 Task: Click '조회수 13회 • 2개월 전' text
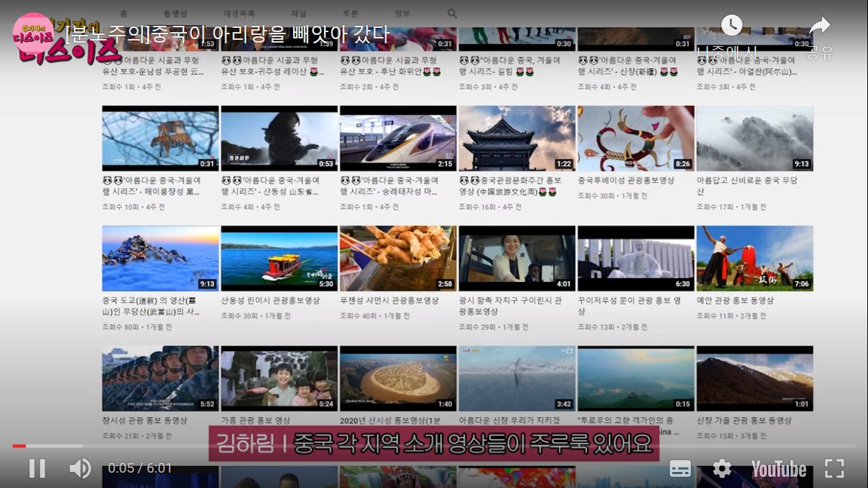pos(613,327)
